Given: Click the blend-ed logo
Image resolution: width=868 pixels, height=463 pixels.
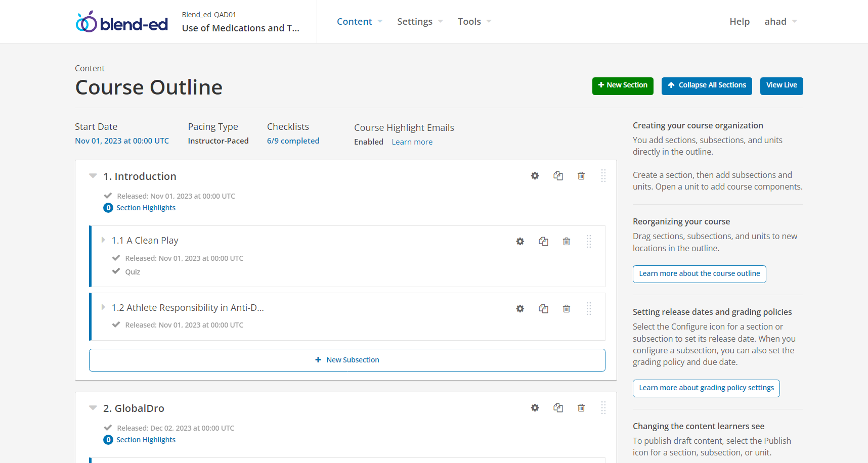Looking at the screenshot, I should [x=122, y=22].
